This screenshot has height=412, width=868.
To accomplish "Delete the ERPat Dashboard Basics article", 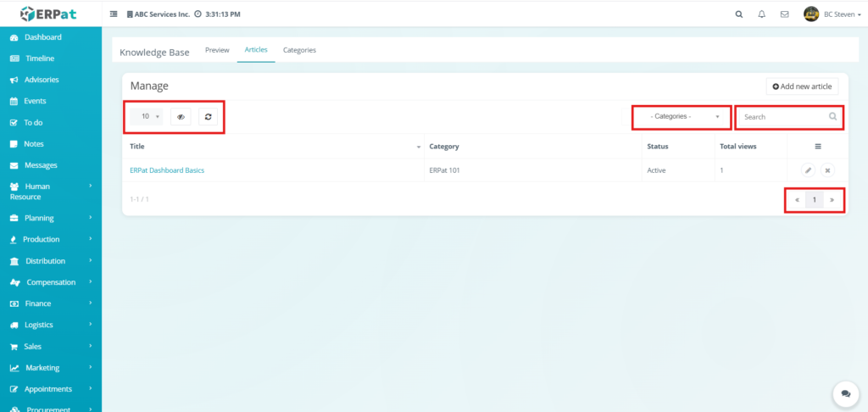I will (x=827, y=170).
